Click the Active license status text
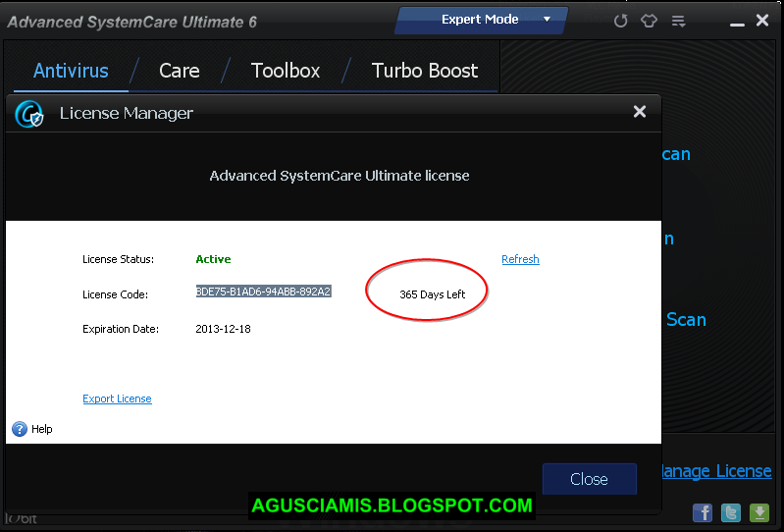This screenshot has width=784, height=532. pyautogui.click(x=213, y=259)
